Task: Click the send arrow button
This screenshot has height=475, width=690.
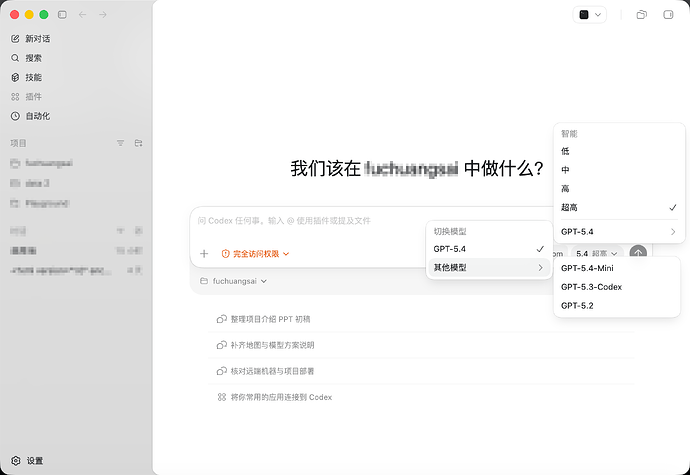Action: pyautogui.click(x=638, y=253)
